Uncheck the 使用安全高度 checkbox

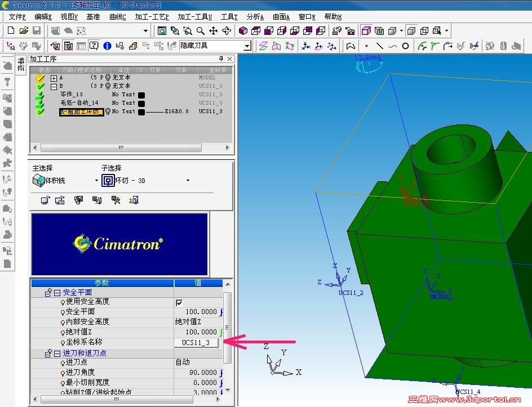179,303
